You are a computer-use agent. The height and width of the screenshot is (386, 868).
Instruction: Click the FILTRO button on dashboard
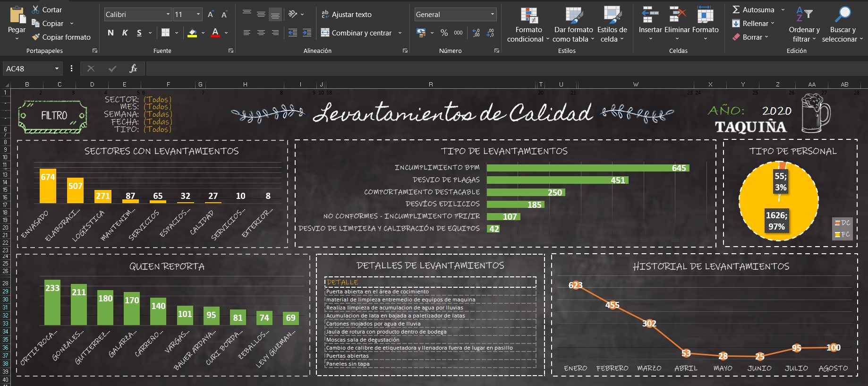(53, 116)
